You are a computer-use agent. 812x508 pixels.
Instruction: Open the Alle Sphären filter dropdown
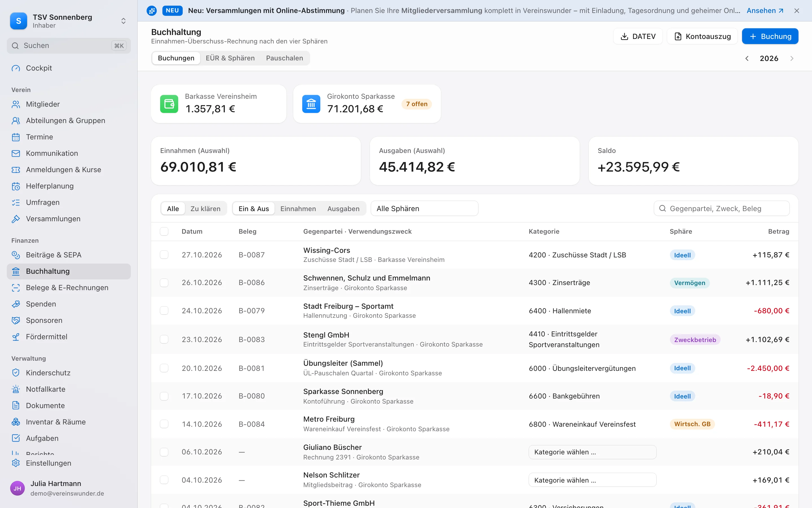(x=424, y=209)
